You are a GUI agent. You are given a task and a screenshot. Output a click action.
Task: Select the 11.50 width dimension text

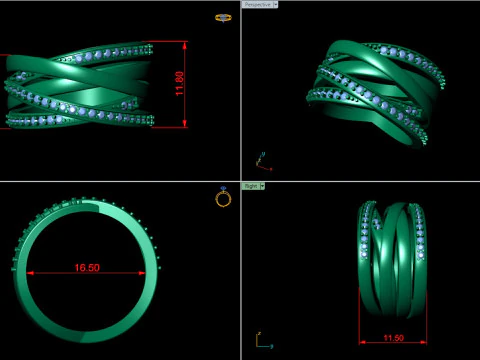coord(394,338)
